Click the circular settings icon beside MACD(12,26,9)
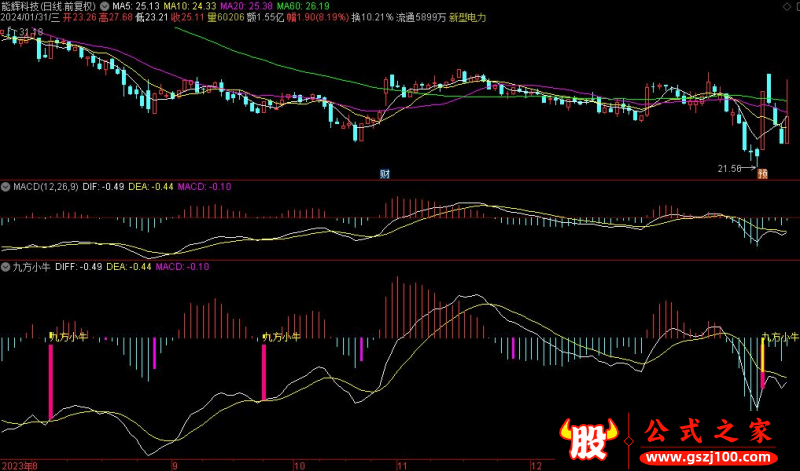800x471 pixels. [x=5, y=187]
